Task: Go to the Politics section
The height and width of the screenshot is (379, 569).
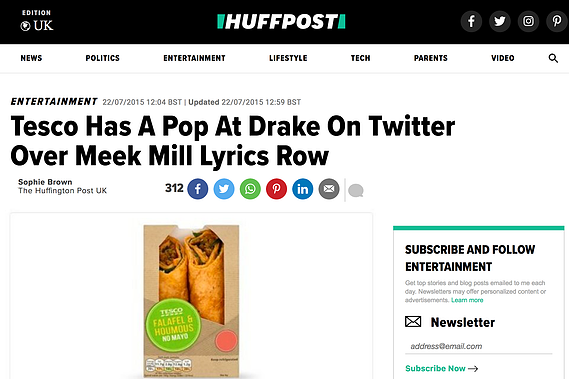Action: click(x=102, y=58)
